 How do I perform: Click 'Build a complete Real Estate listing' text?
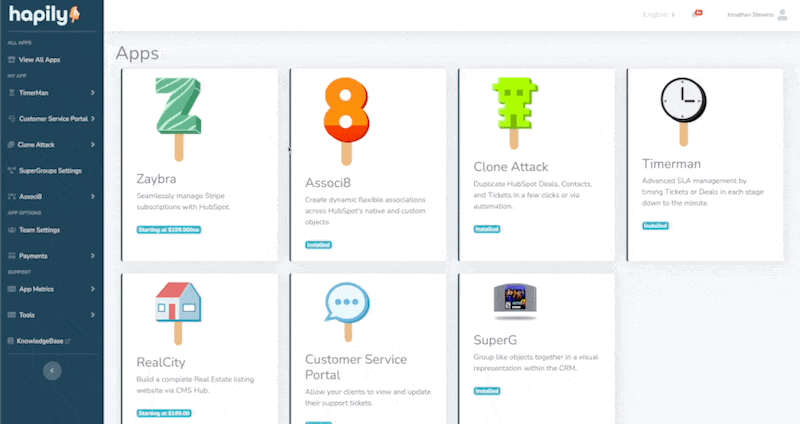coord(195,385)
